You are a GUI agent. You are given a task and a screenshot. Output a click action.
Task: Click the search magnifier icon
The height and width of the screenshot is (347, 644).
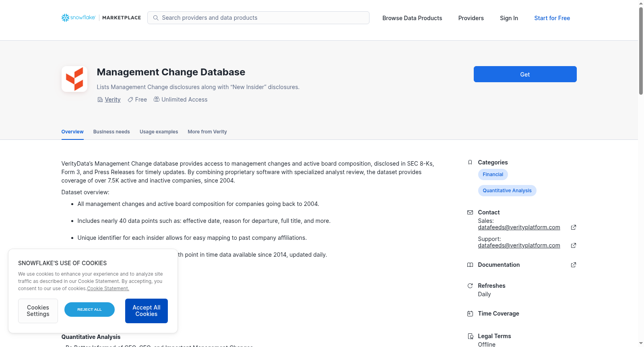156,18
